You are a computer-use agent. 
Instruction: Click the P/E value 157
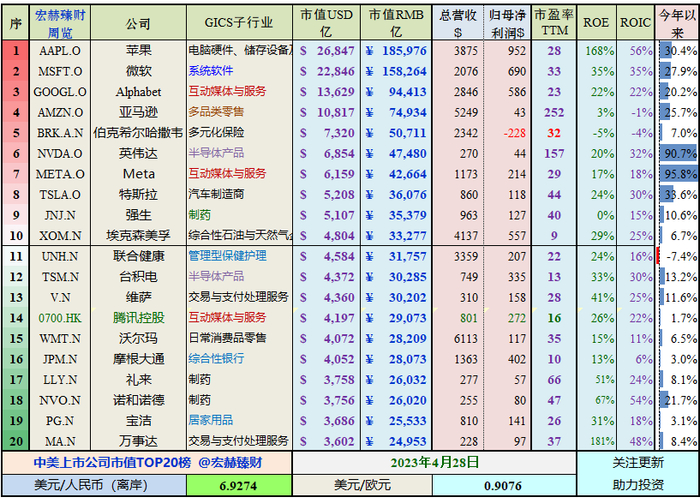[x=554, y=154]
